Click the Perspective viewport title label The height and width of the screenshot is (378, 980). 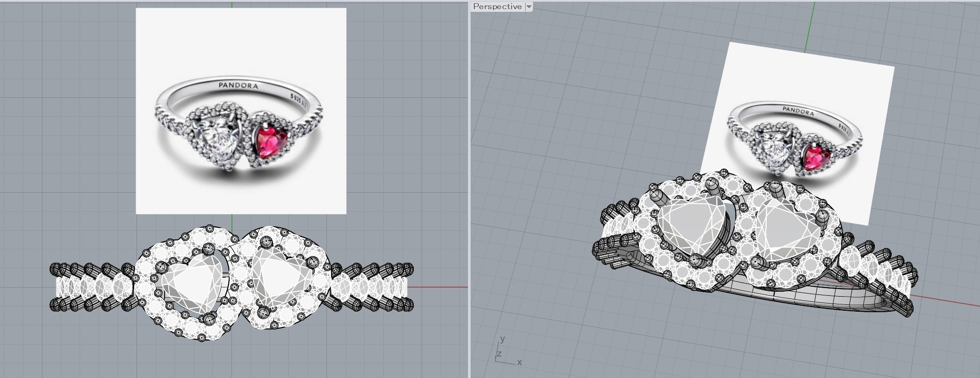coord(497,6)
